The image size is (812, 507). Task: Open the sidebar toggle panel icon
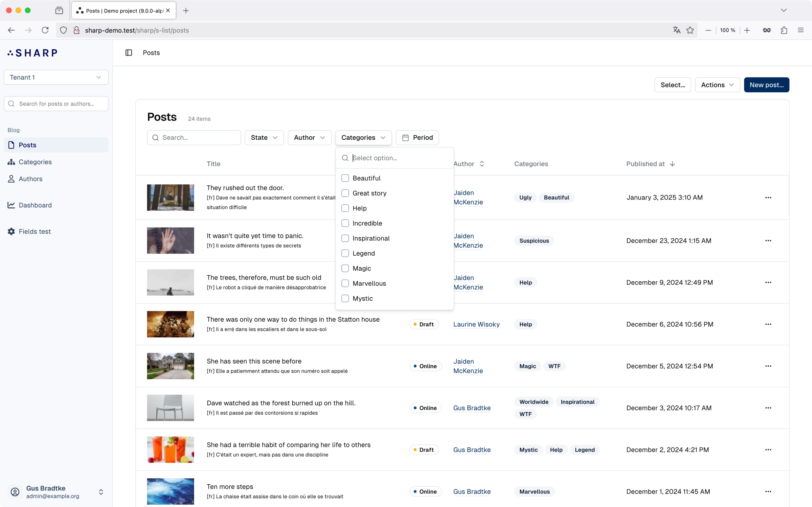[x=129, y=52]
